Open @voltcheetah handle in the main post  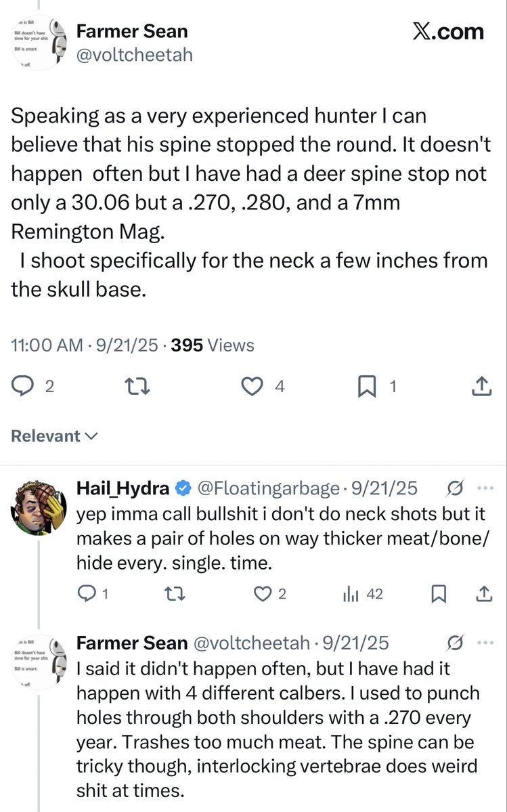pyautogui.click(x=134, y=54)
